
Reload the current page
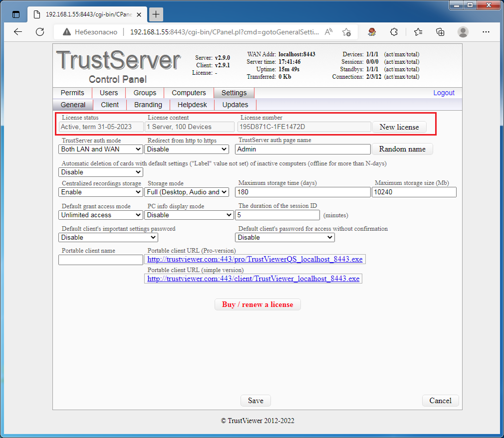40,32
